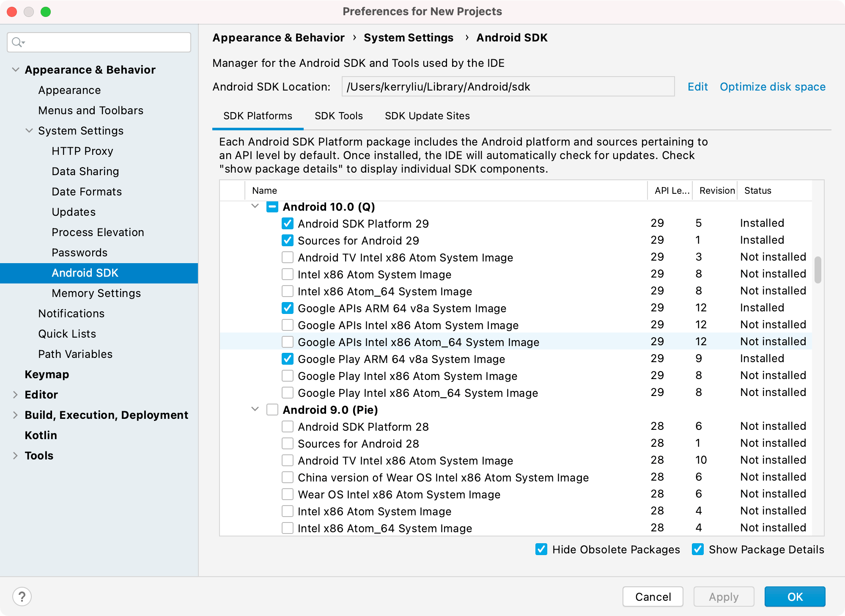Viewport: 845px width, 616px height.
Task: Expand the Editor settings section
Action: coord(15,395)
